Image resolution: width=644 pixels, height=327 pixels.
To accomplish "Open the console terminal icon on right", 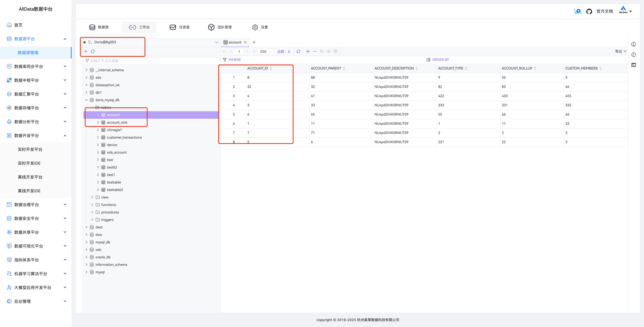I will [x=633, y=65].
